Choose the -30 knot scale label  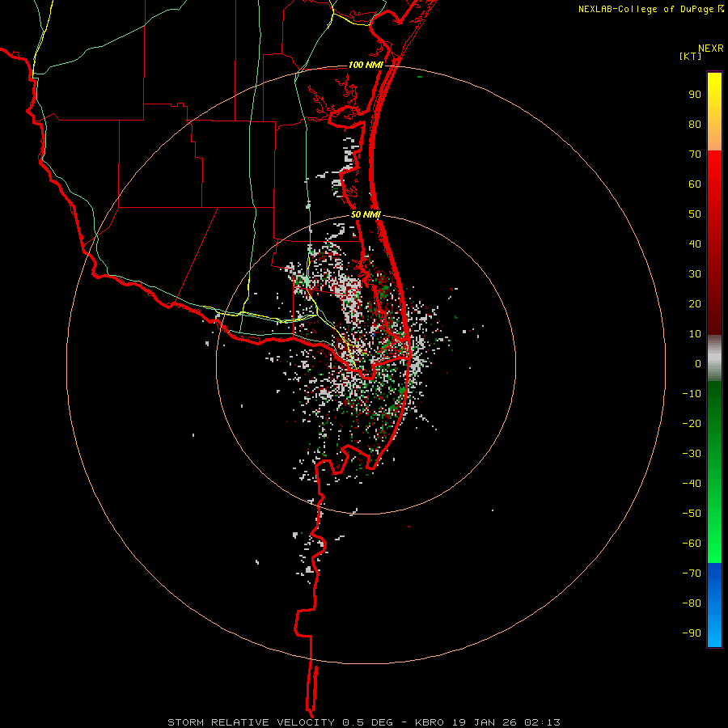pos(692,454)
